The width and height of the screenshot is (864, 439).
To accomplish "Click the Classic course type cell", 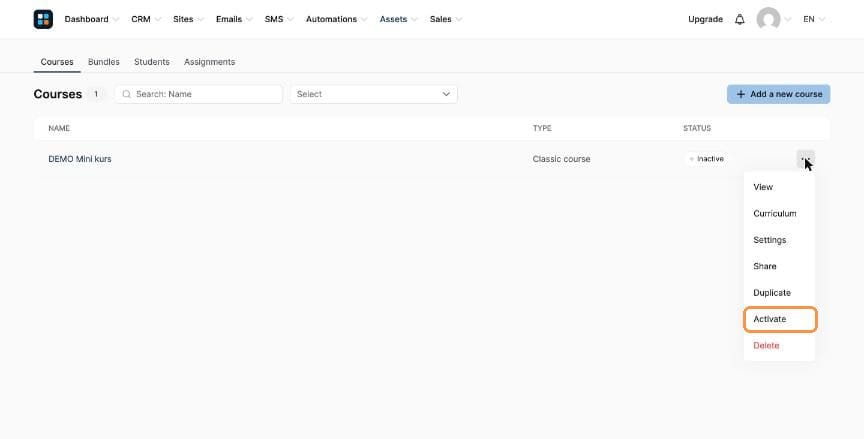I will (561, 159).
